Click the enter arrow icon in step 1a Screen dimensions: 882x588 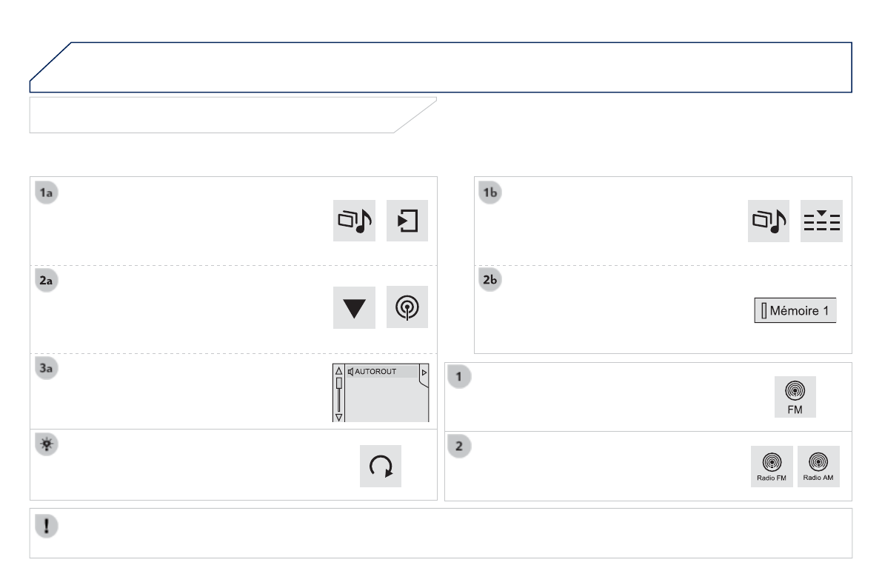[407, 221]
